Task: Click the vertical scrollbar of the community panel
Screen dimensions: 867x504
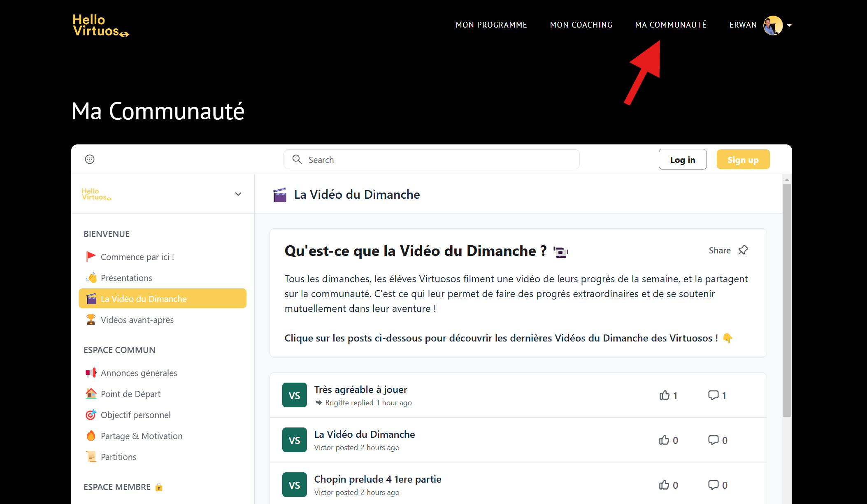Action: [x=786, y=300]
